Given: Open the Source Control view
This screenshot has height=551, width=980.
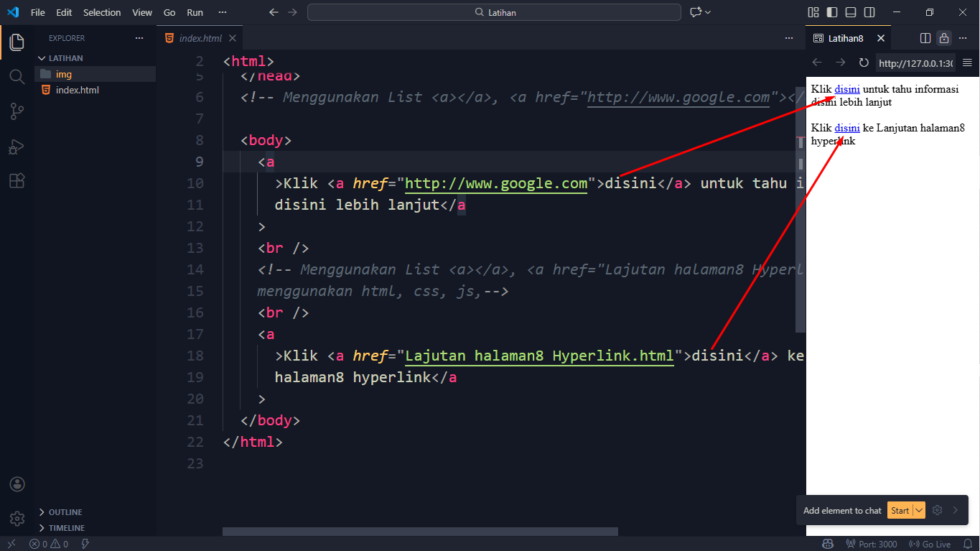Looking at the screenshot, I should (x=17, y=111).
